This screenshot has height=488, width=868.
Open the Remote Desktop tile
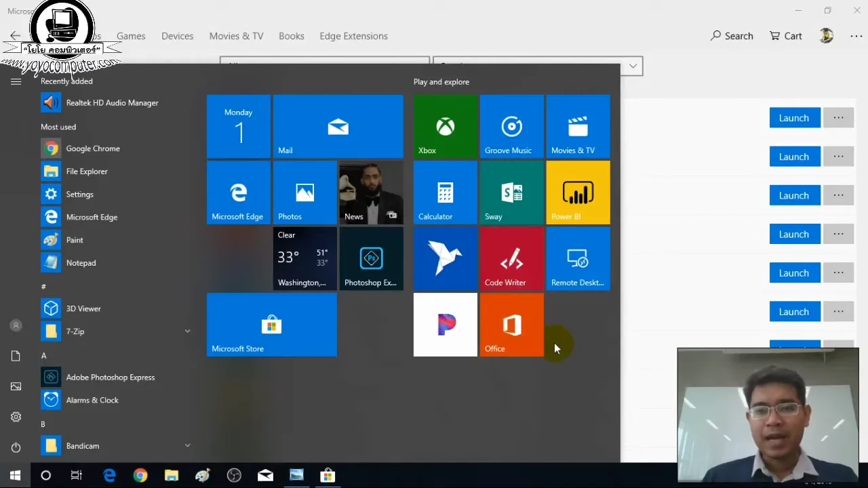tap(577, 259)
